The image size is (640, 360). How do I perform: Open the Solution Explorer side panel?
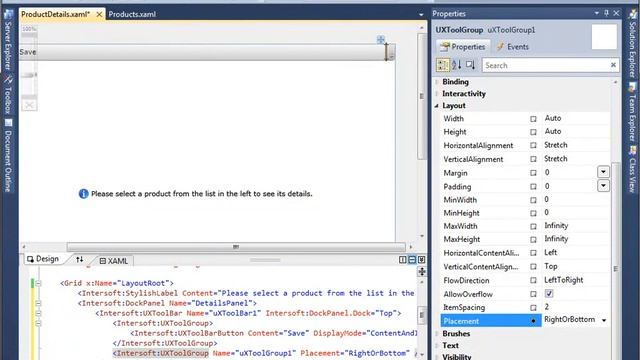pyautogui.click(x=632, y=43)
